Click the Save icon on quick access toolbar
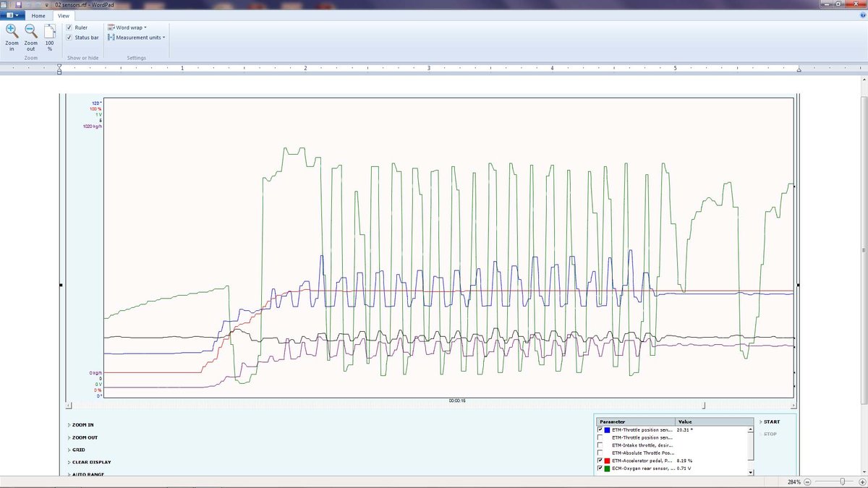Image resolution: width=868 pixels, height=488 pixels. (x=19, y=4)
